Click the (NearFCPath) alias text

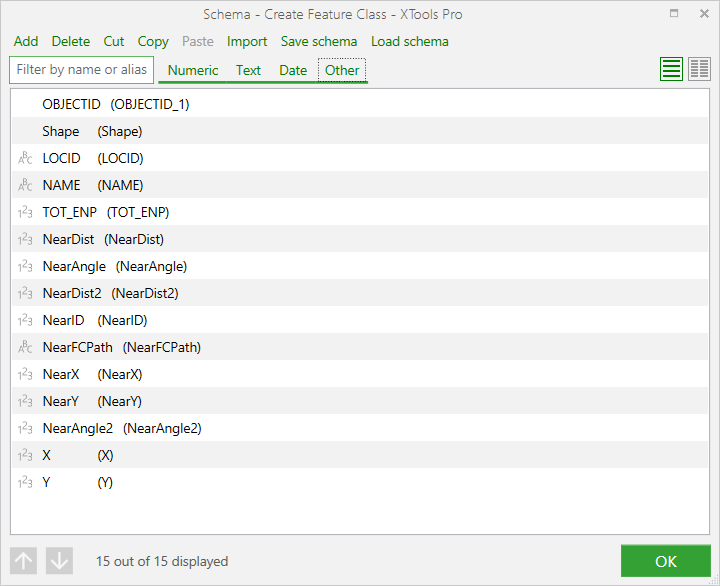pos(162,348)
